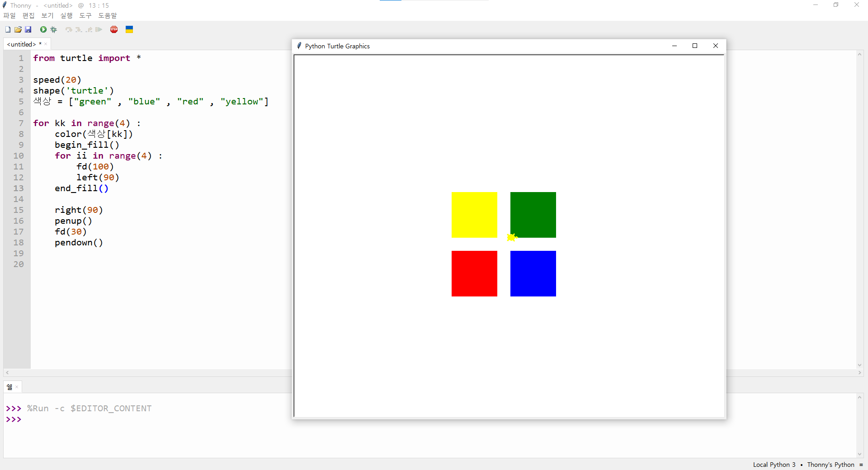Run the current script with the green play icon
The height and width of the screenshot is (470, 868).
pos(43,29)
